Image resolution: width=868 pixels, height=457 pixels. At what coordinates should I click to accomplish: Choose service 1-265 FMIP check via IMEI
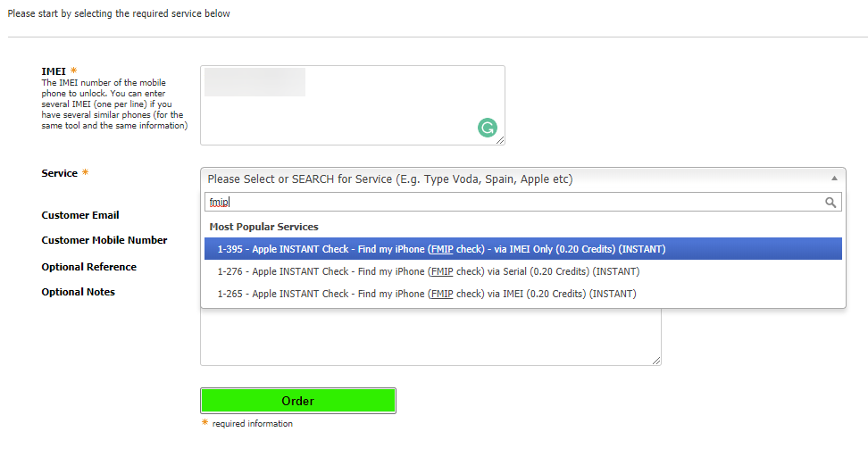523,294
